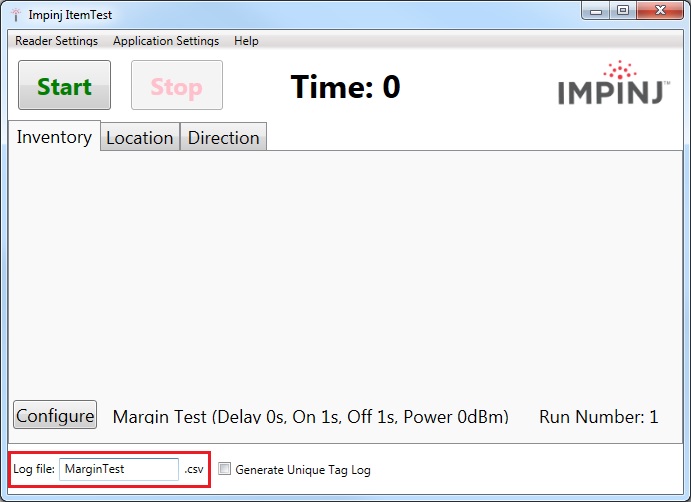This screenshot has height=502, width=691.
Task: Click the Margin Test description text
Action: coord(311,416)
